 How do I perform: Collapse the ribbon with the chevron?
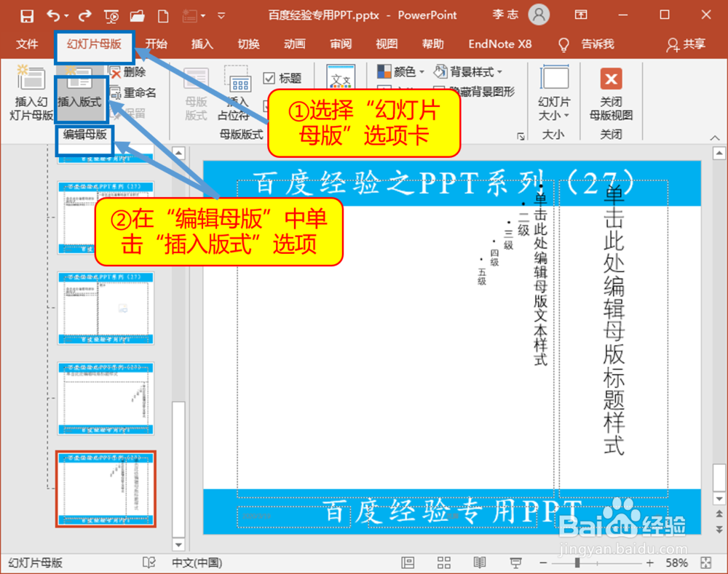tap(715, 137)
